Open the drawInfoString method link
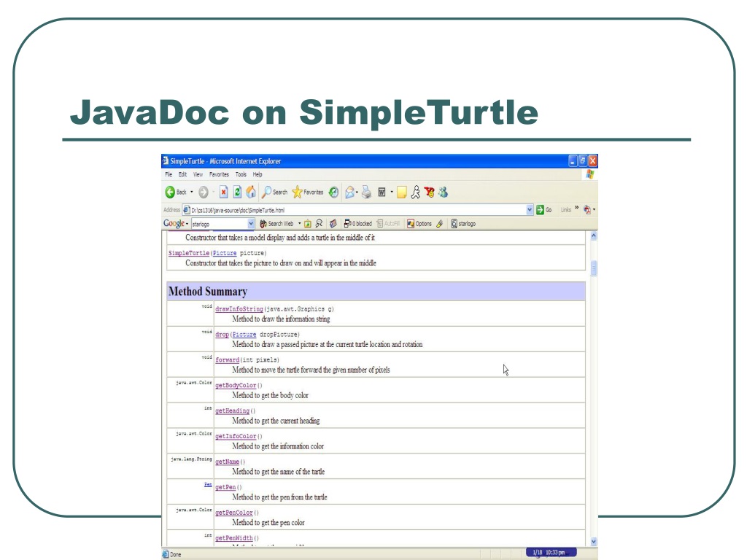The width and height of the screenshot is (747, 560). point(239,309)
